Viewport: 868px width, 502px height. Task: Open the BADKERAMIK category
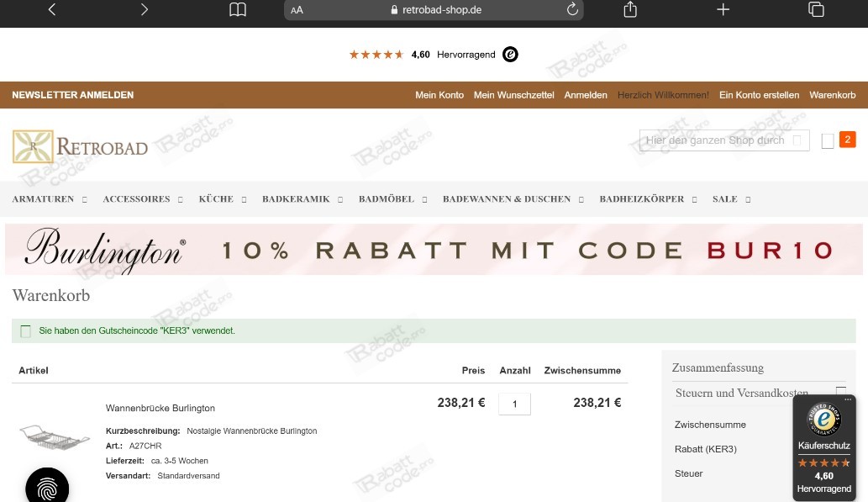[296, 199]
